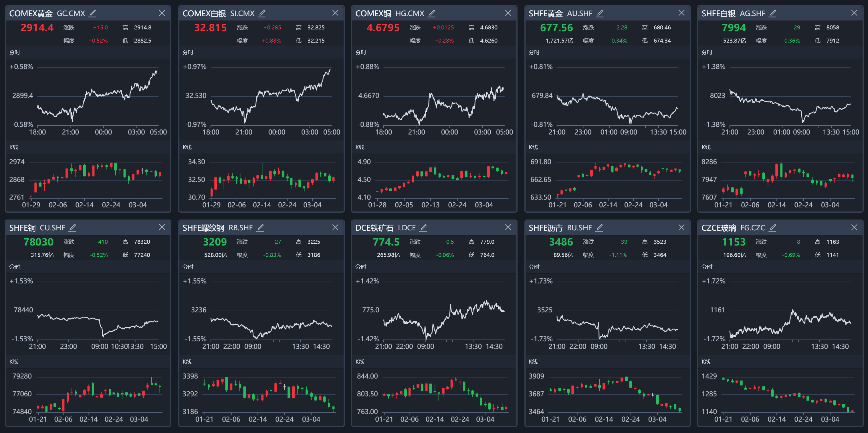Edit the COMEX铜 HG.CMX panel name
The height and width of the screenshot is (433, 868).
(x=432, y=13)
